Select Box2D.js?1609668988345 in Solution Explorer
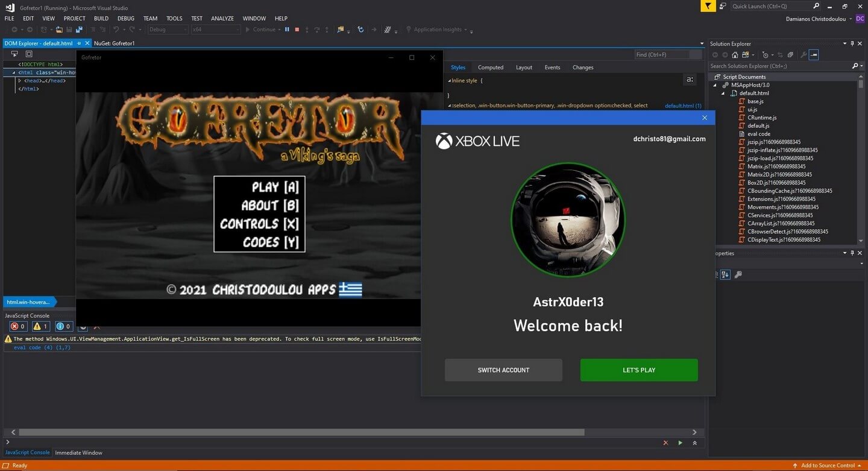Screen dimensions: 868x471 click(776, 183)
